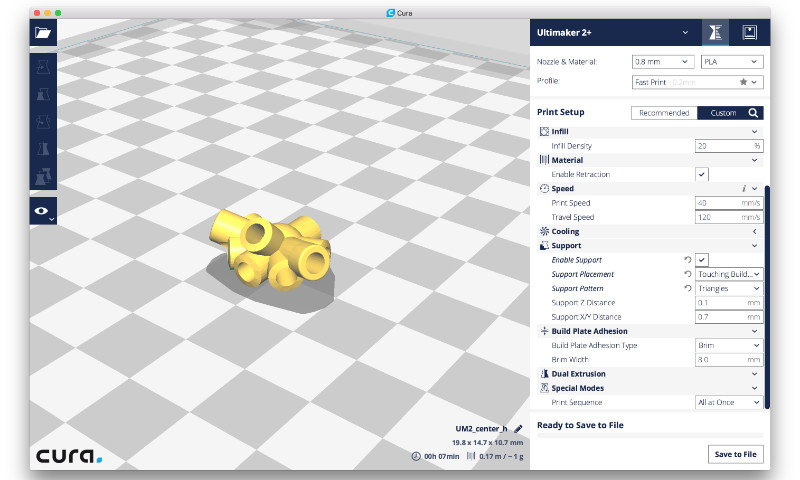Switch to the Prepare stage icon
This screenshot has width=800, height=480.
(715, 33)
